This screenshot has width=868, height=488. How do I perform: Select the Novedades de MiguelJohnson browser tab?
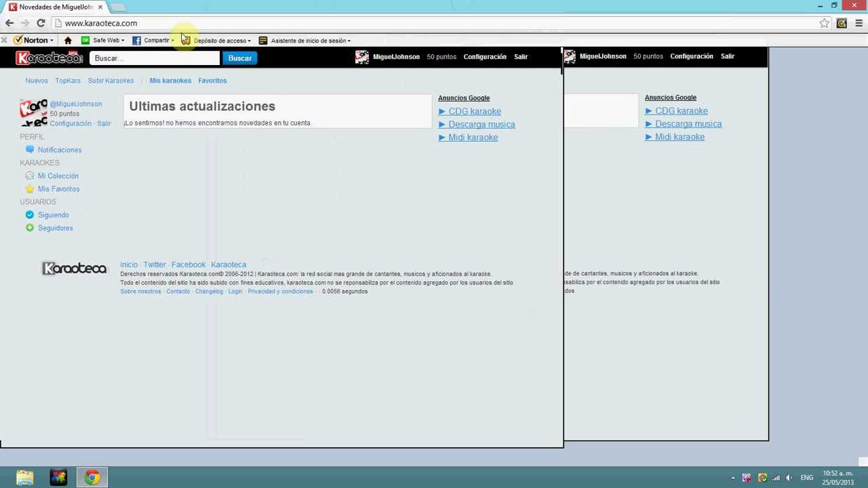pyautogui.click(x=56, y=7)
